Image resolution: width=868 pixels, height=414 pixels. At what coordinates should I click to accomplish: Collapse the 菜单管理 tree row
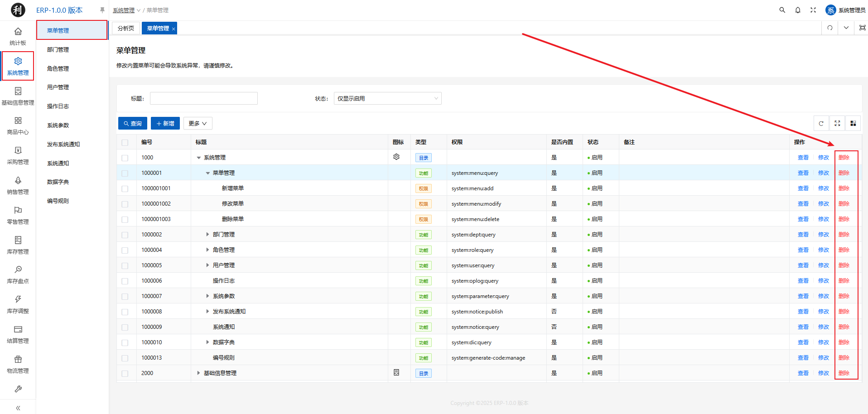click(207, 173)
